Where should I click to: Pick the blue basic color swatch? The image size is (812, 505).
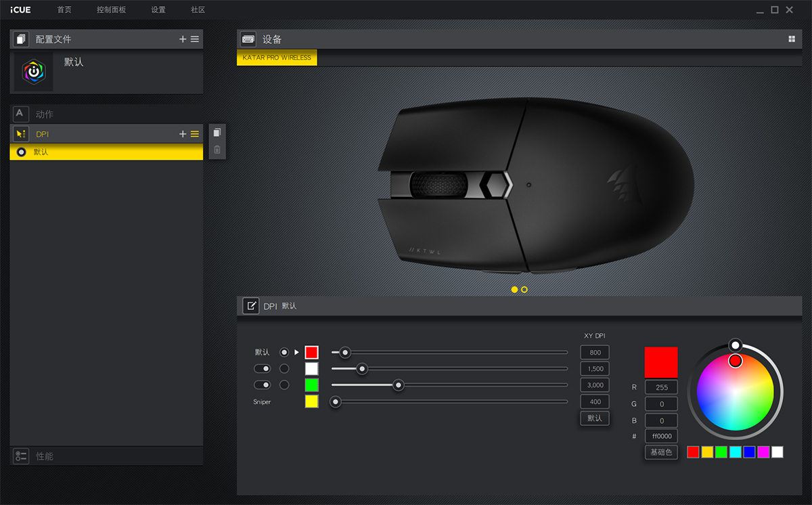[x=749, y=452]
